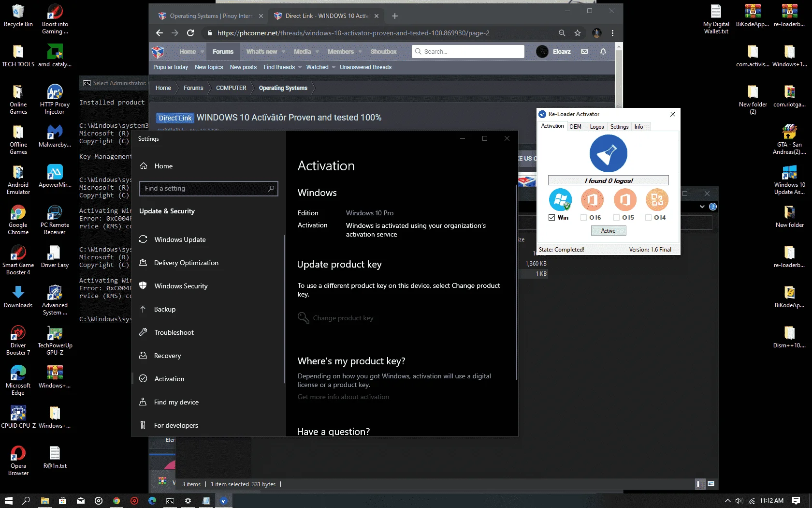Image resolution: width=812 pixels, height=508 pixels.
Task: Click the O14 Office icon in Re-Loader
Action: [x=657, y=199]
